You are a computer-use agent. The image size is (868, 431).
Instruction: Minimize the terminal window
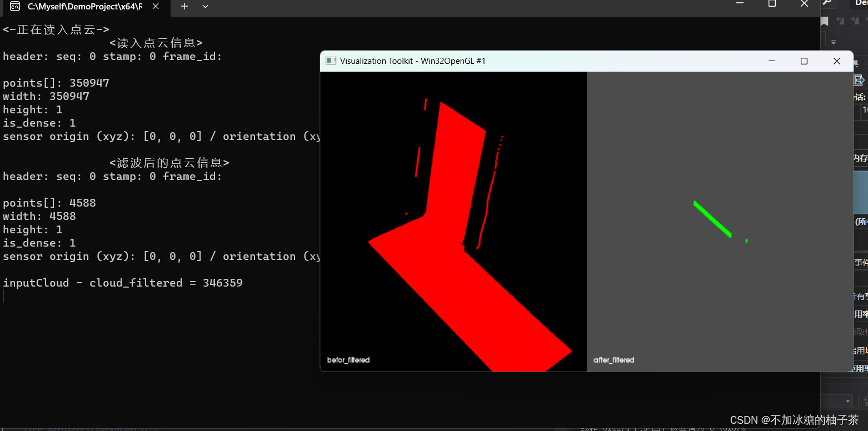coord(740,3)
